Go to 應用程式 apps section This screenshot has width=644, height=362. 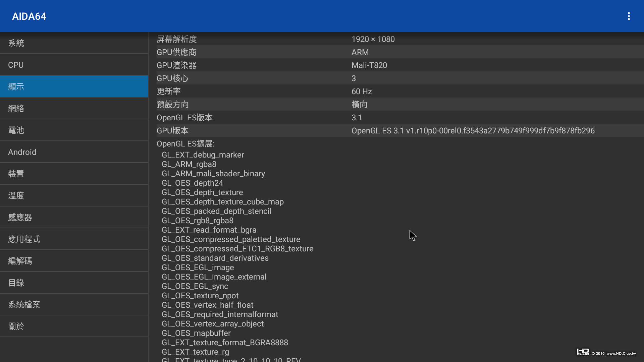click(74, 239)
